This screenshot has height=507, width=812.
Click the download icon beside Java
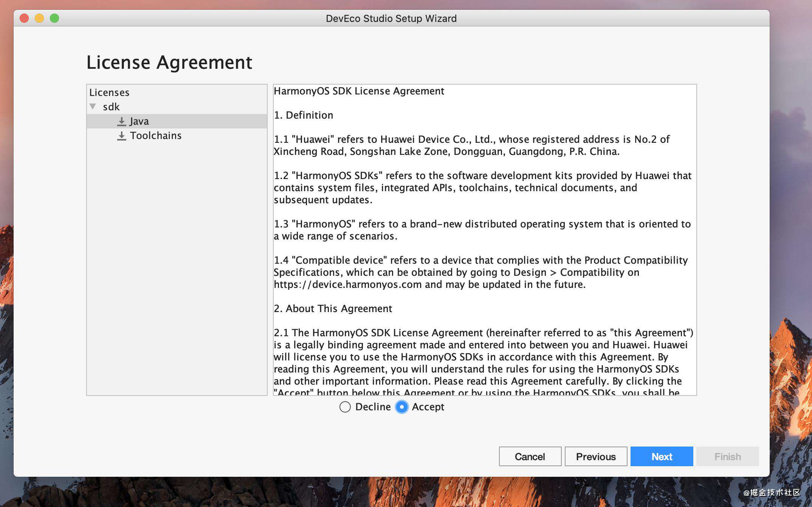pyautogui.click(x=121, y=121)
